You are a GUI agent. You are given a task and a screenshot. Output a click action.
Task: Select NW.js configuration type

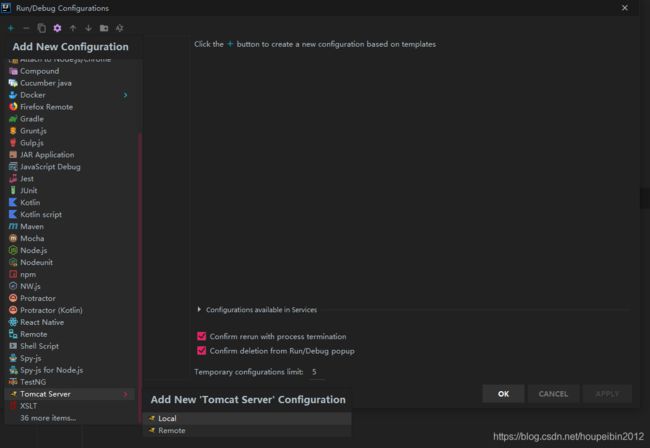pos(30,286)
